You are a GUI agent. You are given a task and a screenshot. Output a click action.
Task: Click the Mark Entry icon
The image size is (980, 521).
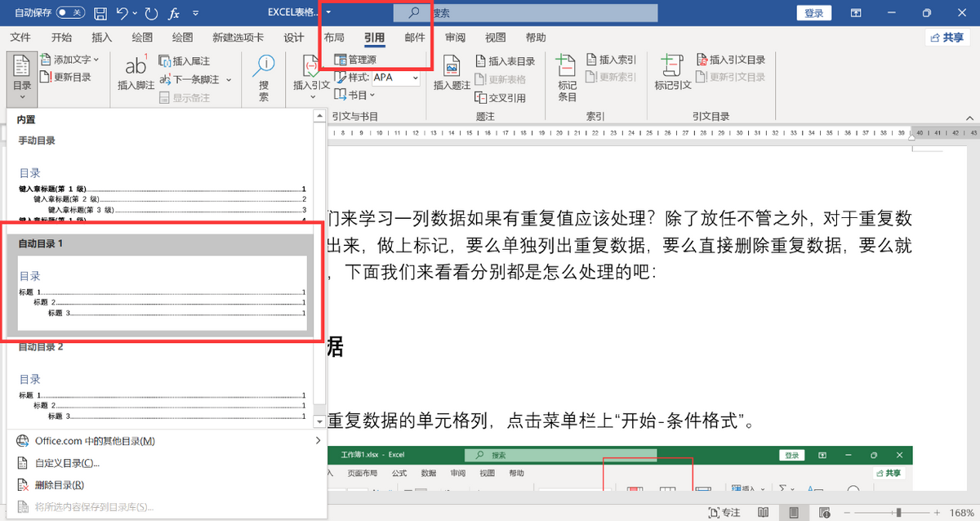(x=567, y=67)
